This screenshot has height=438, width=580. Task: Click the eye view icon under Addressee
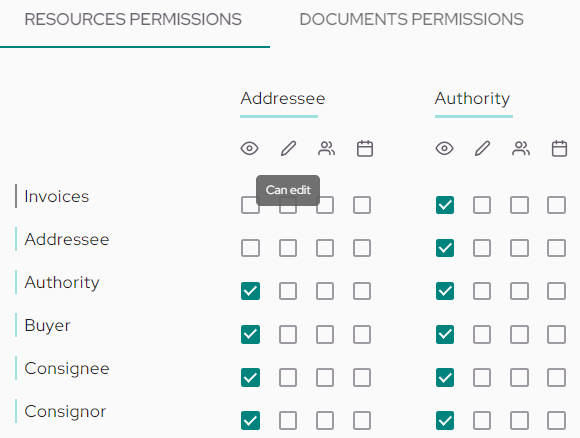pos(250,148)
